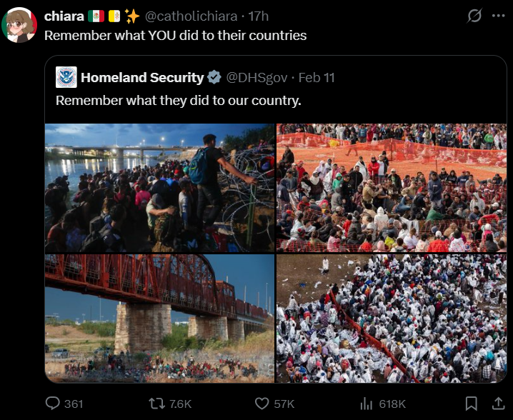Open Homeland Security's profile avatar
The image size is (513, 420).
point(66,77)
